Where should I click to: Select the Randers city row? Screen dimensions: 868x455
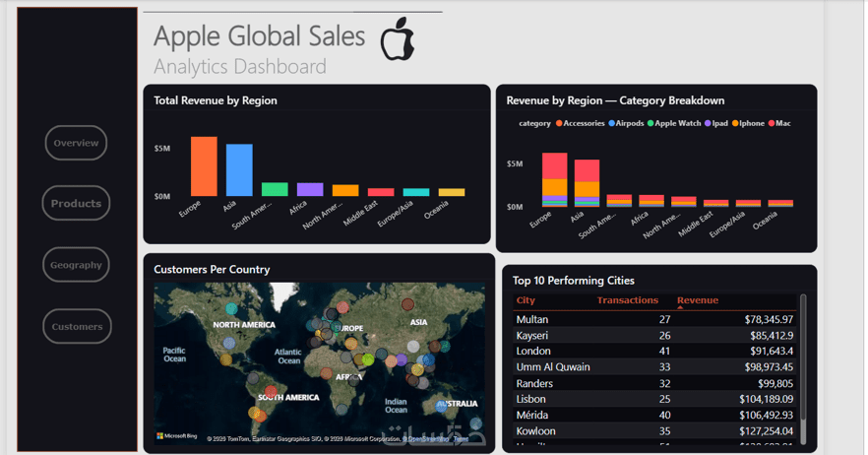[654, 383]
